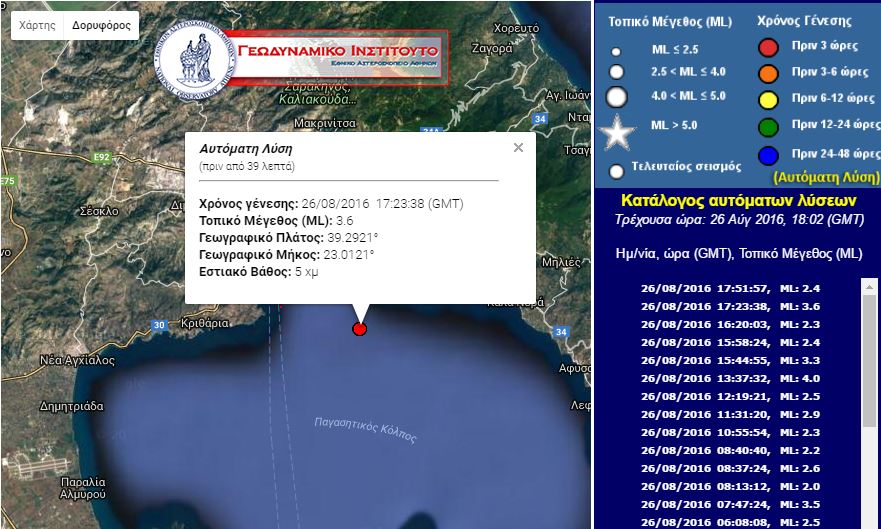Click the red Πριν 3 ώρες color circle
The image size is (881, 529).
(x=768, y=47)
